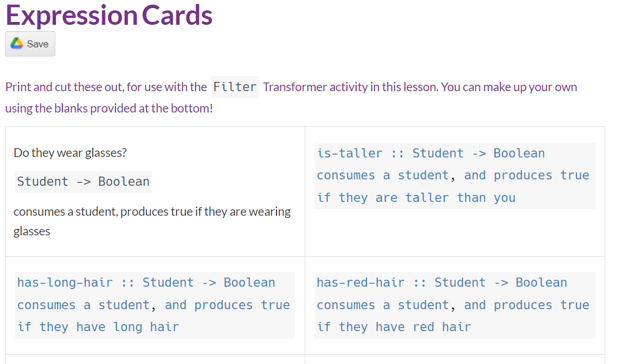The width and height of the screenshot is (629, 364).
Task: Click the has-red-hair code snippet
Action: coord(455,305)
